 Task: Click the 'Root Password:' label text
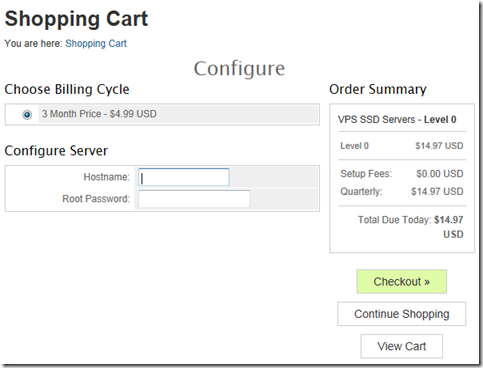96,199
